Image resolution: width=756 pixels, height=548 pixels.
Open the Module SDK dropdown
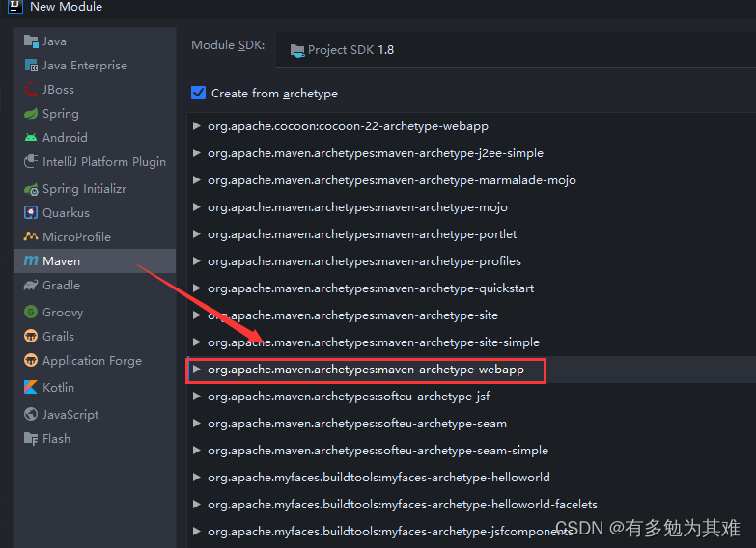(x=516, y=49)
